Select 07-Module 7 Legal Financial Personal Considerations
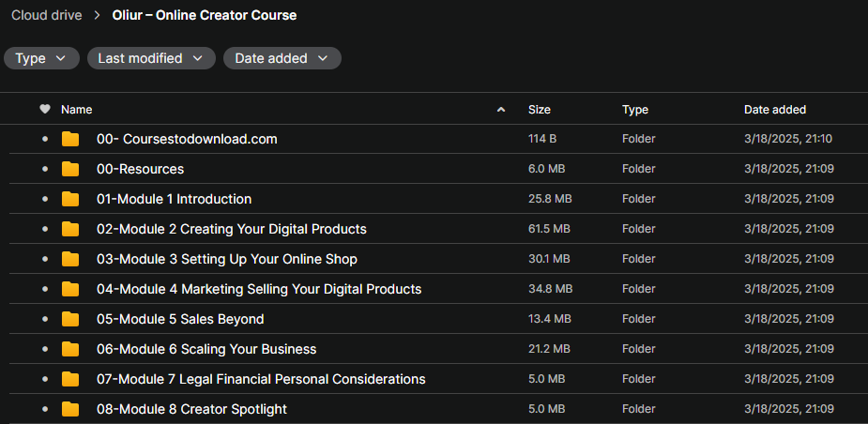Viewport: 868px width, 424px height. 261,379
